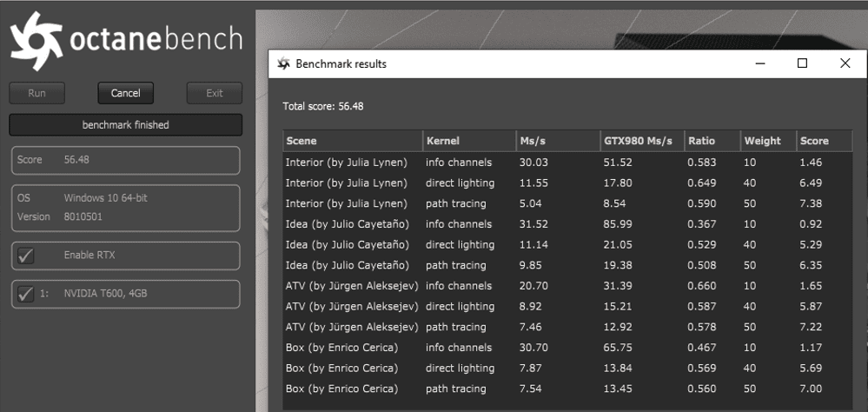Select the Idea info channels row
The width and height of the screenshot is (868, 412).
(567, 223)
